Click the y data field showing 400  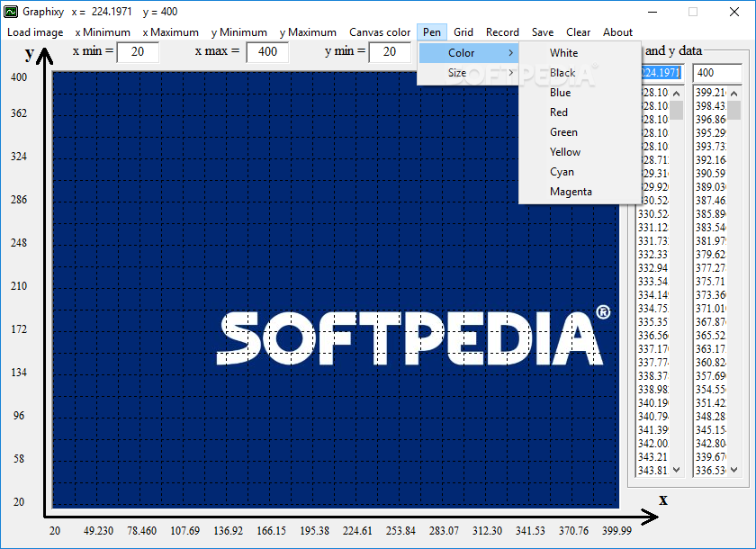pos(717,73)
